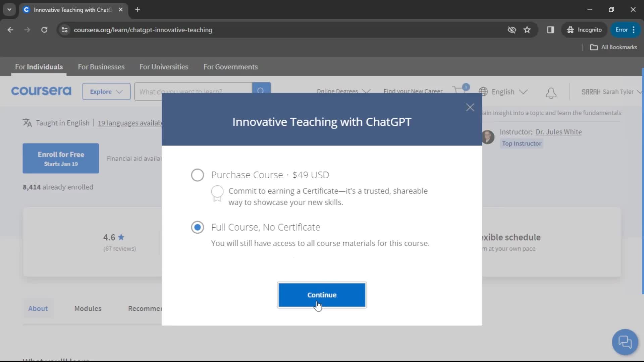This screenshot has width=644, height=362.
Task: Switch to the Modules tab
Action: pos(88,308)
